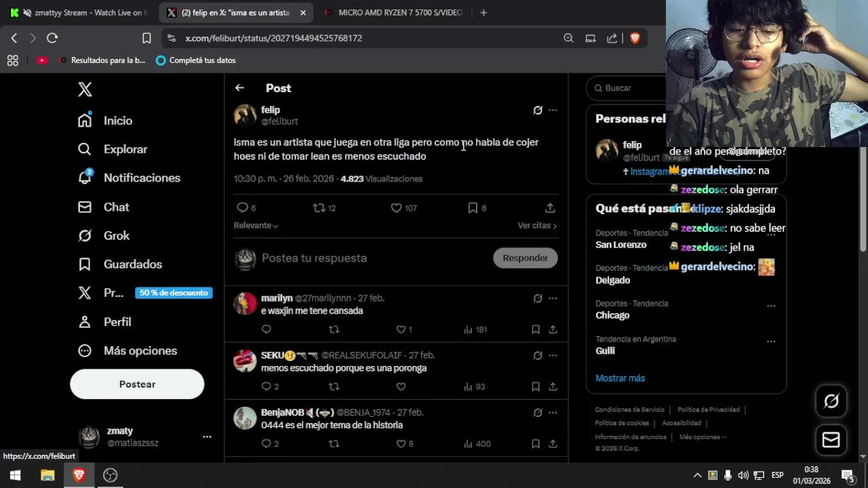Viewport: 868px width, 488px height.
Task: Open Chicago trend options menu
Action: [x=771, y=306]
